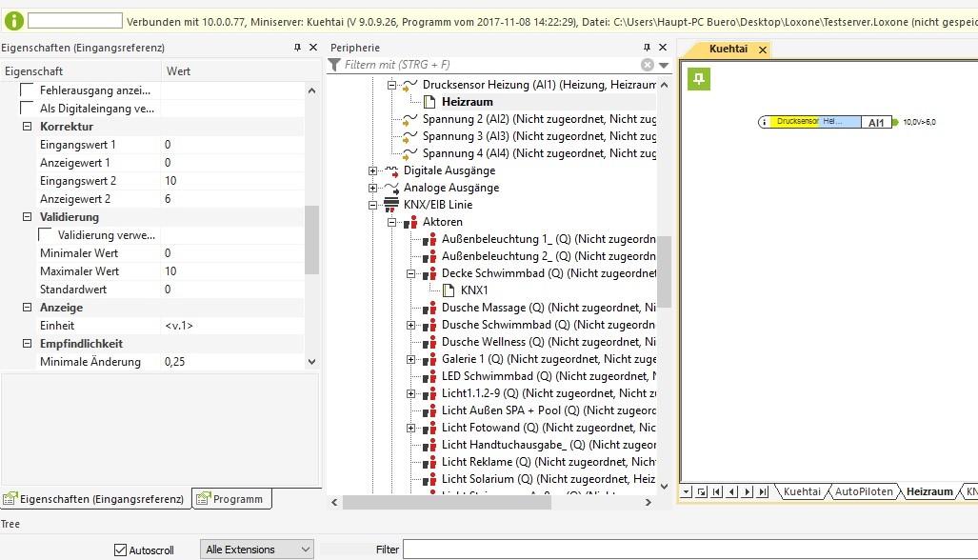Toggle the Validierung verwenden checkbox
Viewport: 978px width, 560px height.
point(45,235)
